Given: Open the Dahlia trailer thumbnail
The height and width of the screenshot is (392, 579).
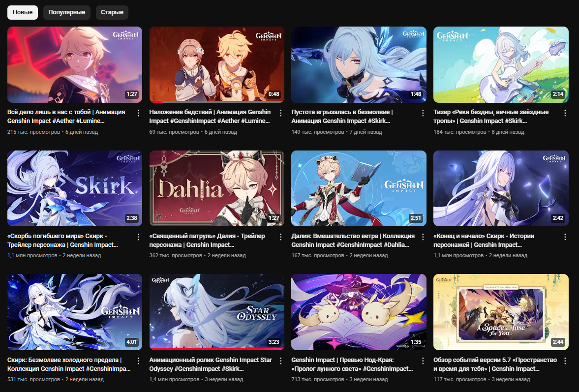Looking at the screenshot, I should [x=217, y=188].
